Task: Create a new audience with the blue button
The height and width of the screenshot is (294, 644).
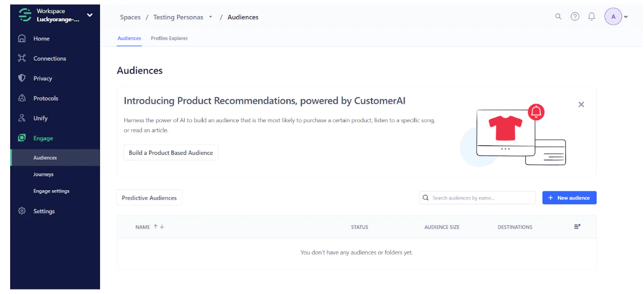Action: click(x=569, y=197)
